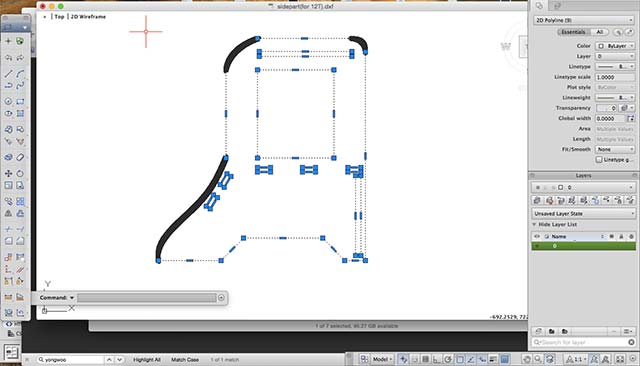
Task: Collapse the Hide Layer List triangle
Action: pyautogui.click(x=534, y=224)
